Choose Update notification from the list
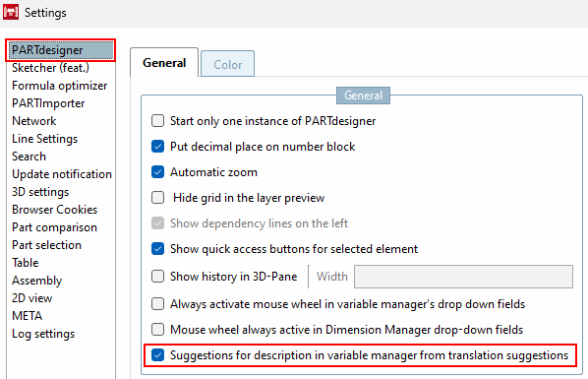 62,174
